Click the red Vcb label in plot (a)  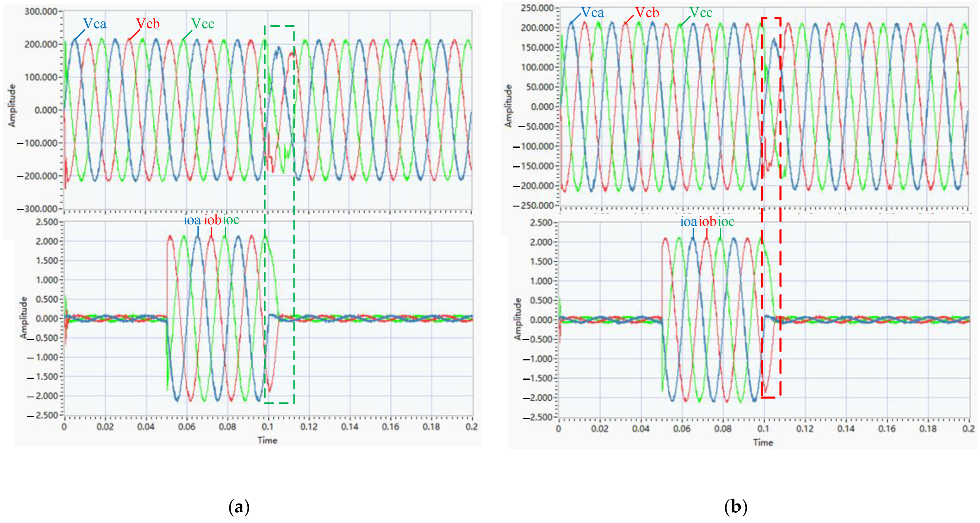point(148,24)
